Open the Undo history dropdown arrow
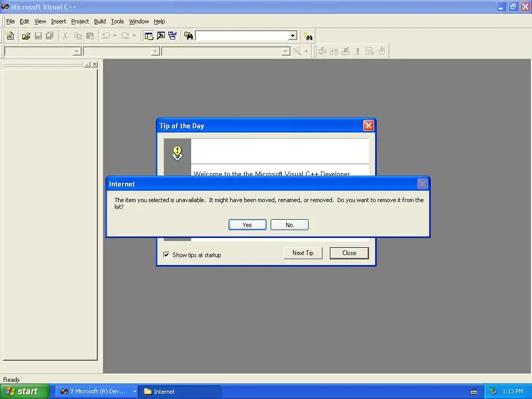 pos(115,36)
